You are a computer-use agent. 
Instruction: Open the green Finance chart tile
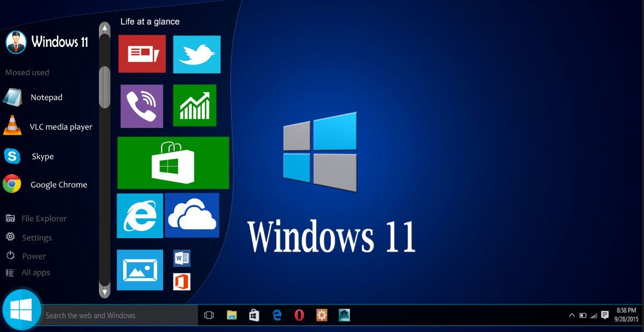195,106
